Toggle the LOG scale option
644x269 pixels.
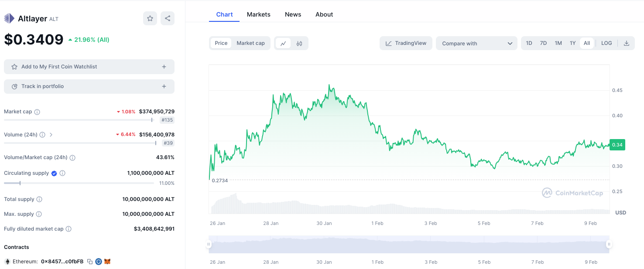tap(606, 43)
